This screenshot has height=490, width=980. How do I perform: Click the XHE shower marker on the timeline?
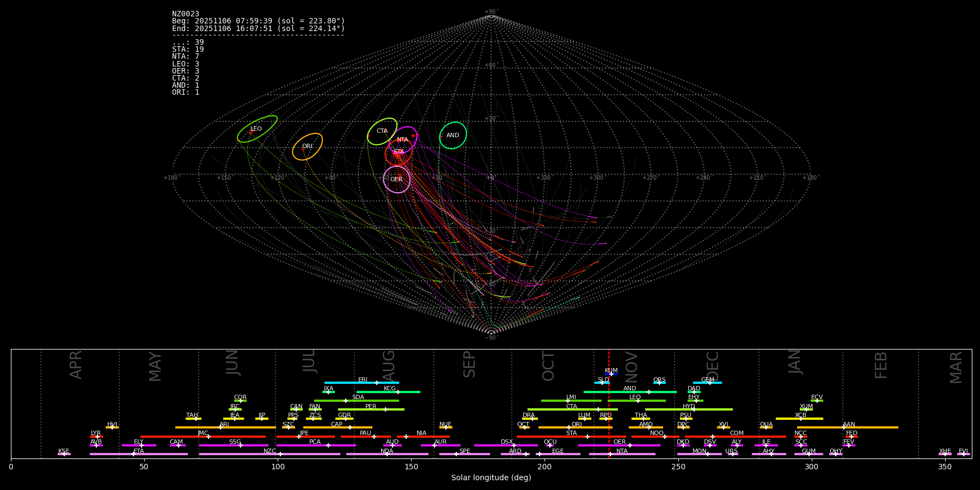pos(945,454)
